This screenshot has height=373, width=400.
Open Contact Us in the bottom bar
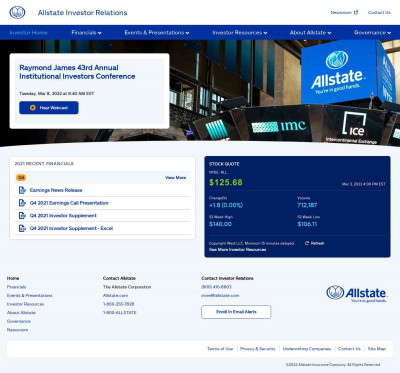coord(349,349)
